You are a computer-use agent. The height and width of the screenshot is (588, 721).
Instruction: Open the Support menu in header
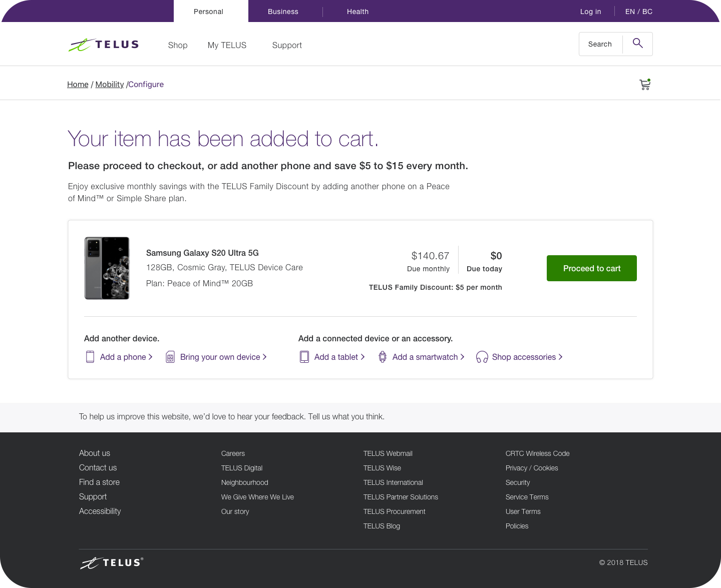pos(287,45)
